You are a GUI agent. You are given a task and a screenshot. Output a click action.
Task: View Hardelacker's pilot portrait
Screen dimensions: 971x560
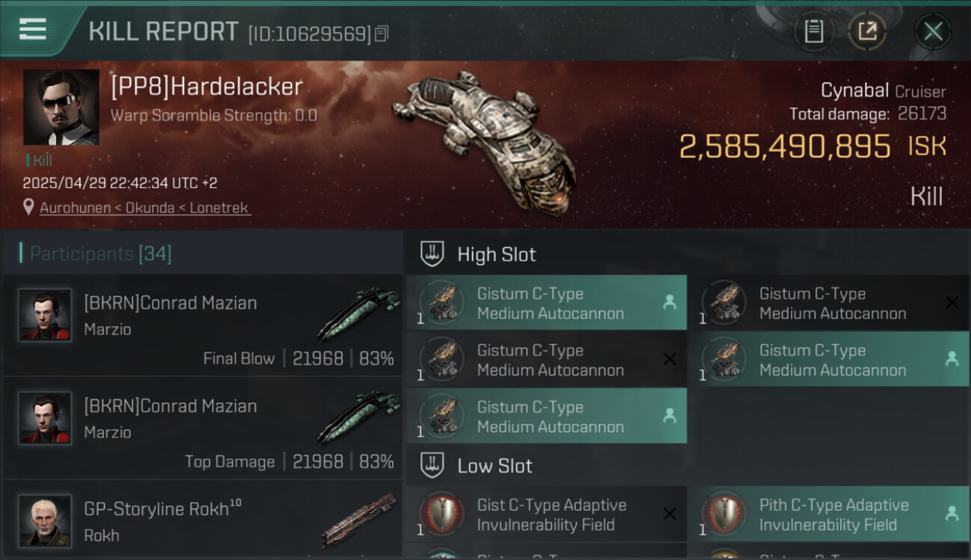click(61, 108)
